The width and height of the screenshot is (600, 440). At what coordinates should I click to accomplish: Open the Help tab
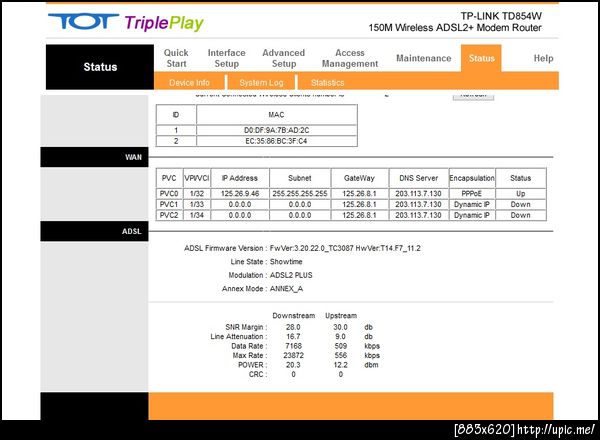tap(543, 58)
